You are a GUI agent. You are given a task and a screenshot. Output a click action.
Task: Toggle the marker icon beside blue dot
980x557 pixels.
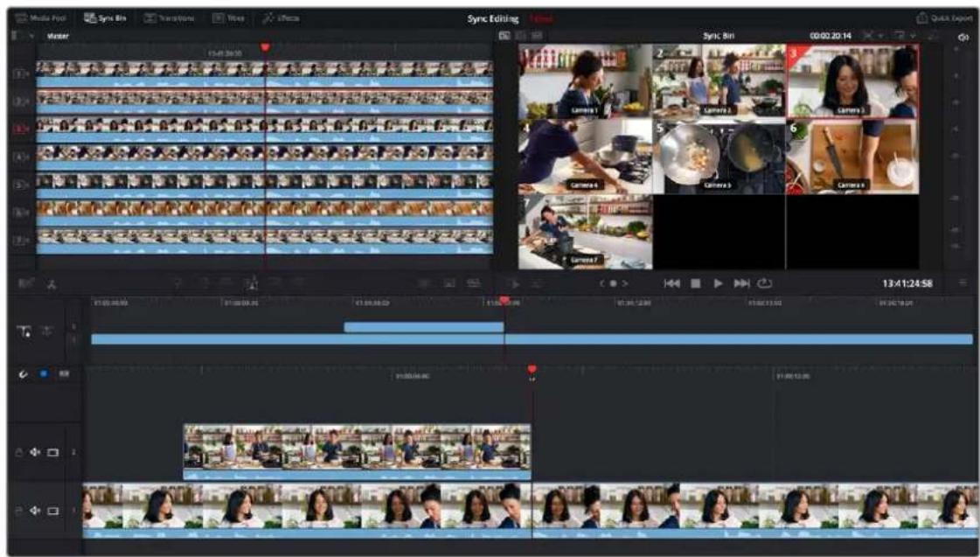tap(64, 374)
